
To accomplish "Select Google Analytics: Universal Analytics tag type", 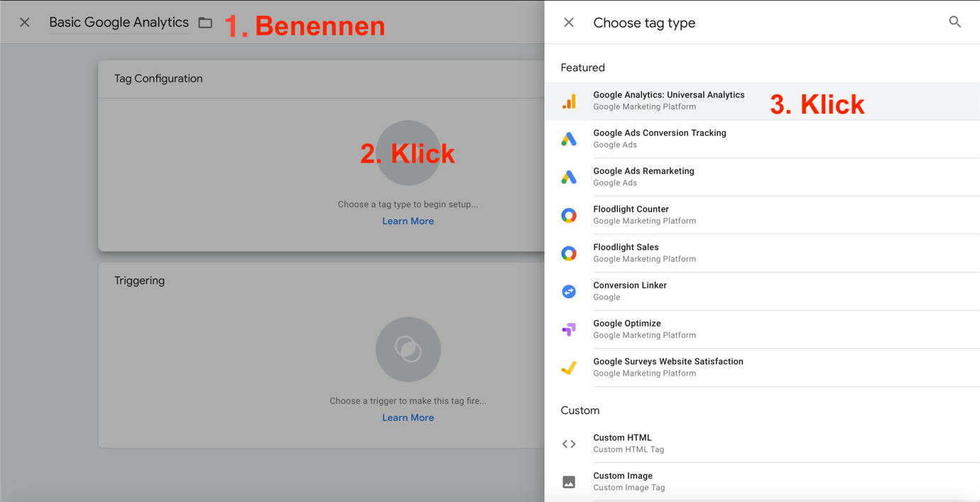I will 762,101.
